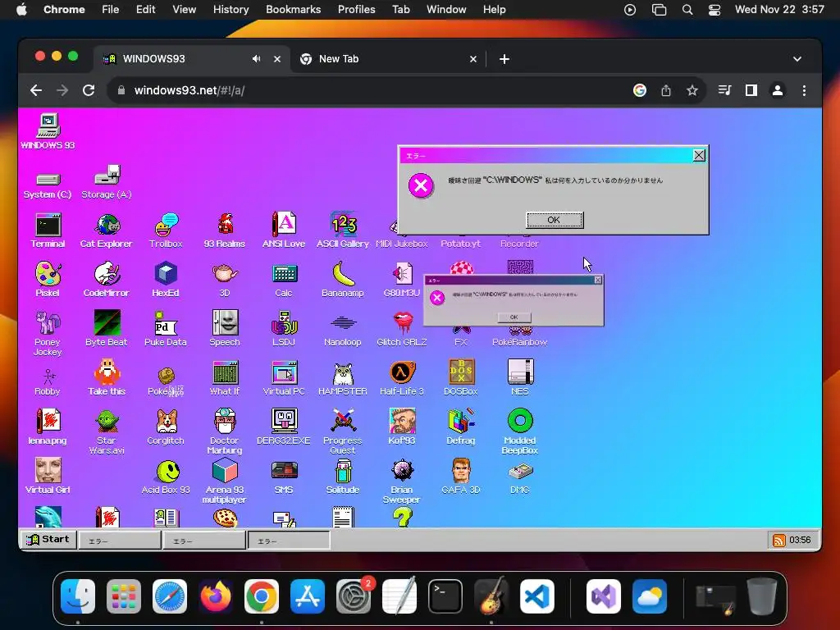This screenshot has height=630, width=840.
Task: Open the ANSI Love icon
Action: [283, 231]
